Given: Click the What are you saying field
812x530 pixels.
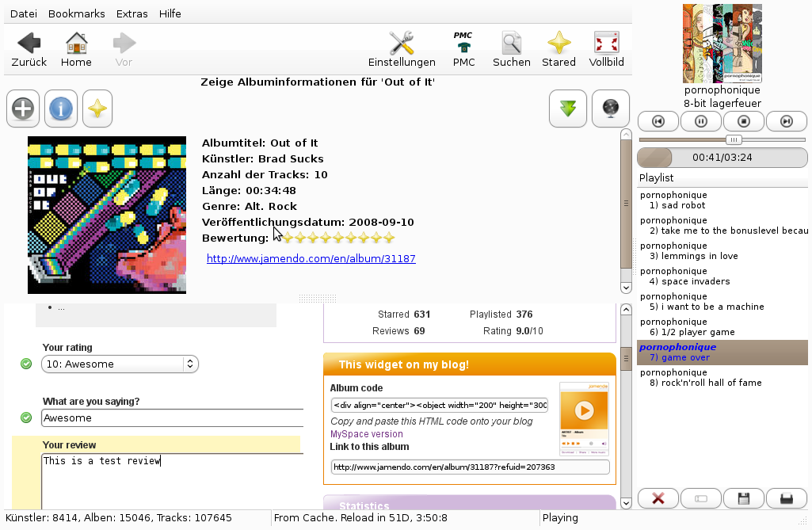Looking at the screenshot, I should click(x=173, y=418).
